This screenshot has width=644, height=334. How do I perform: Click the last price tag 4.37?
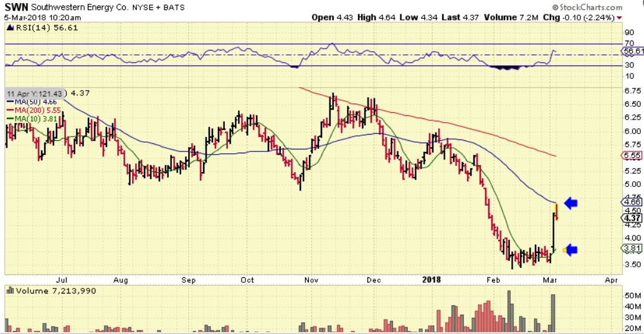pos(632,218)
